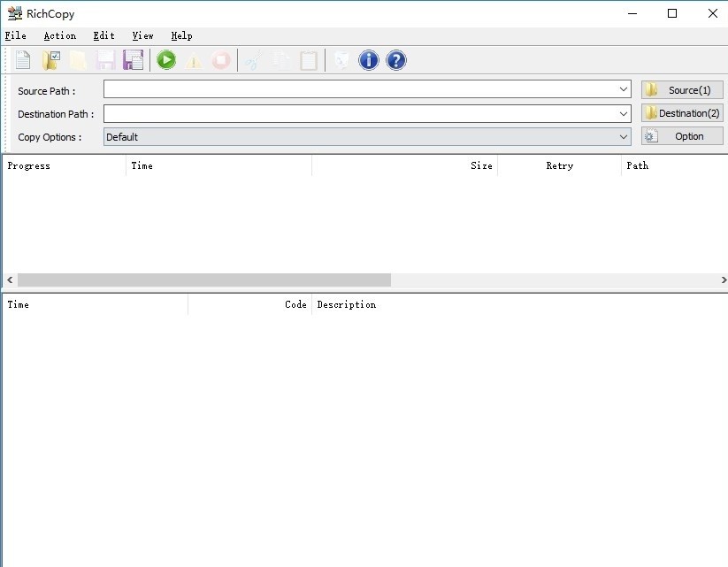
Task: Open the View menu
Action: (x=142, y=35)
